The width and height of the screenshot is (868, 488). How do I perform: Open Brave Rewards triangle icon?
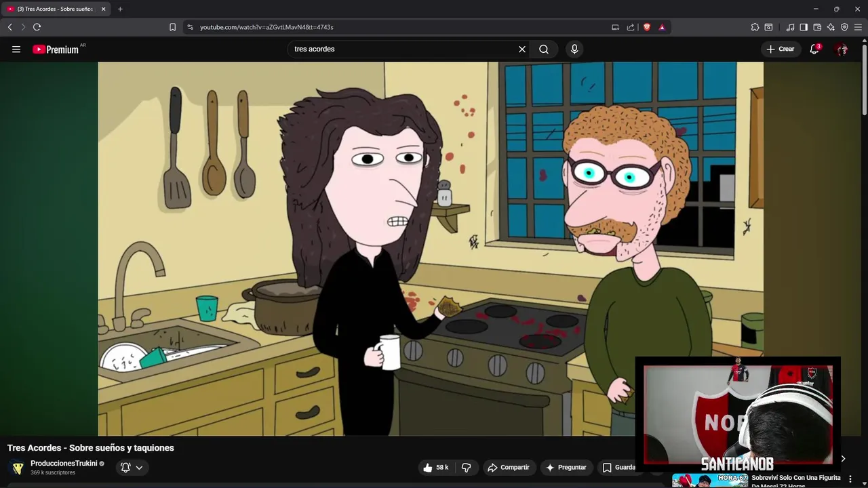(662, 27)
